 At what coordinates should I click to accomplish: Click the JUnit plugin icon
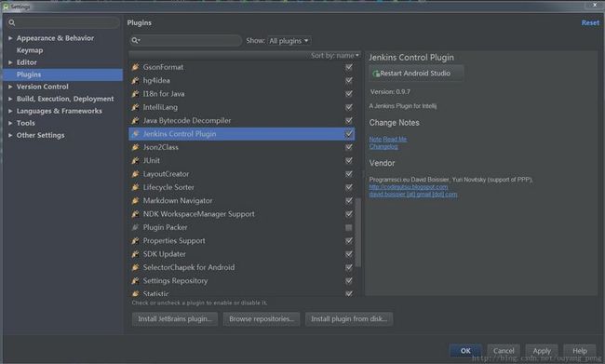tap(136, 160)
